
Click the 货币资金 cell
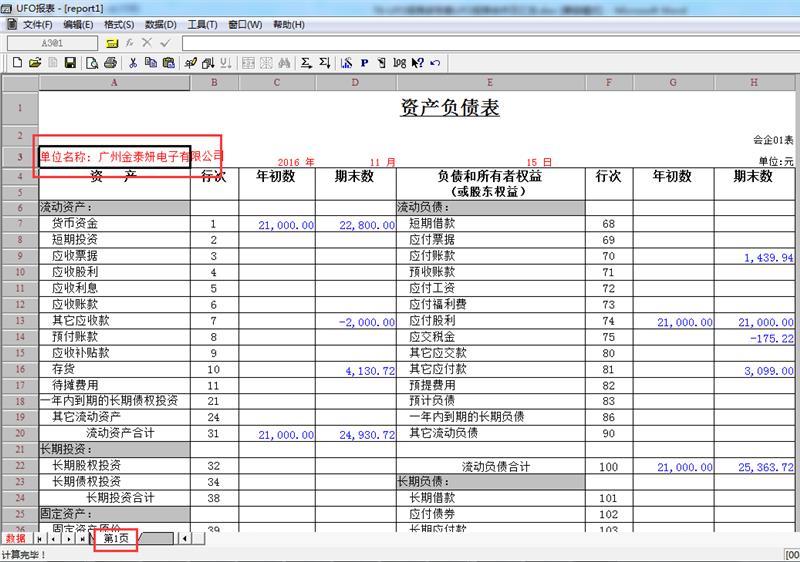pyautogui.click(x=114, y=224)
